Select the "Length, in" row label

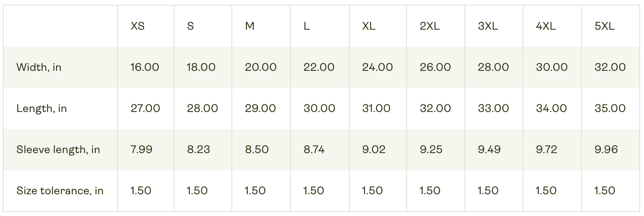(42, 108)
